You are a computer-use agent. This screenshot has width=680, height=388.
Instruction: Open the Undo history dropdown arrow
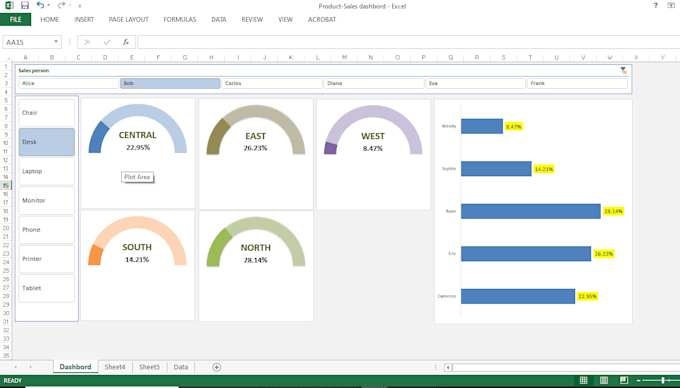[49, 5]
